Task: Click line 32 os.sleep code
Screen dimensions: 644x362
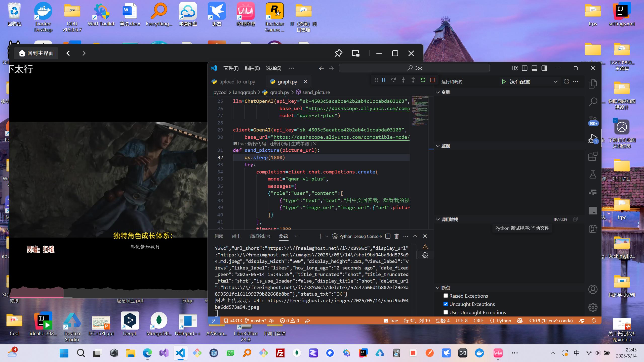Action: (265, 157)
